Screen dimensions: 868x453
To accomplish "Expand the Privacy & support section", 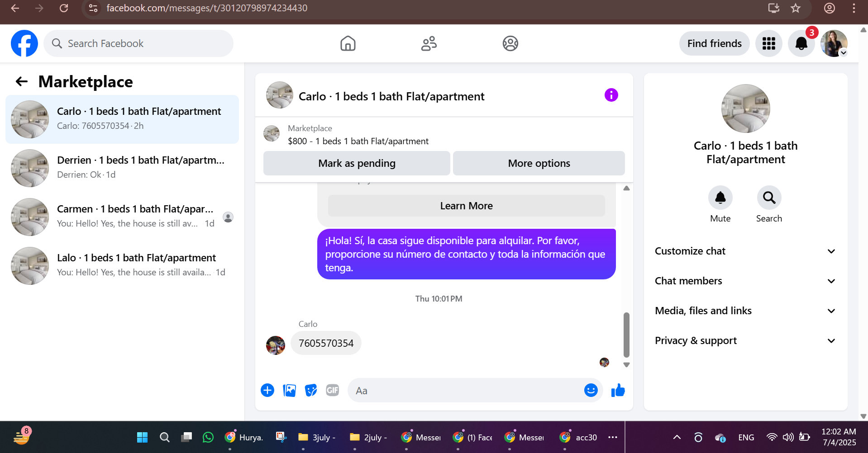I will coord(745,340).
